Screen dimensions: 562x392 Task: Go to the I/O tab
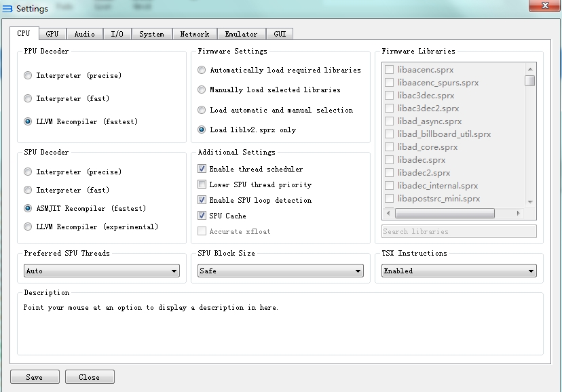pyautogui.click(x=117, y=34)
